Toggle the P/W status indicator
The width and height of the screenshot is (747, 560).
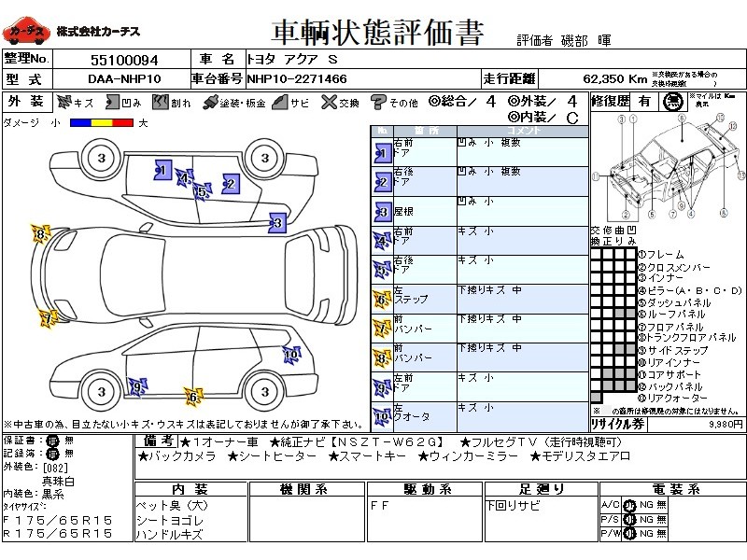(630, 533)
